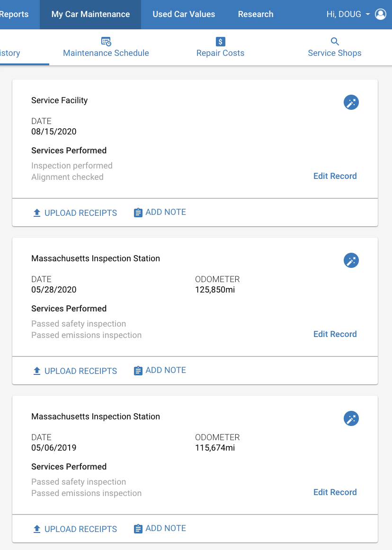The height and width of the screenshot is (550, 392).
Task: Click magic wand icon on 05/06/2019 inspection record
Action: (351, 418)
